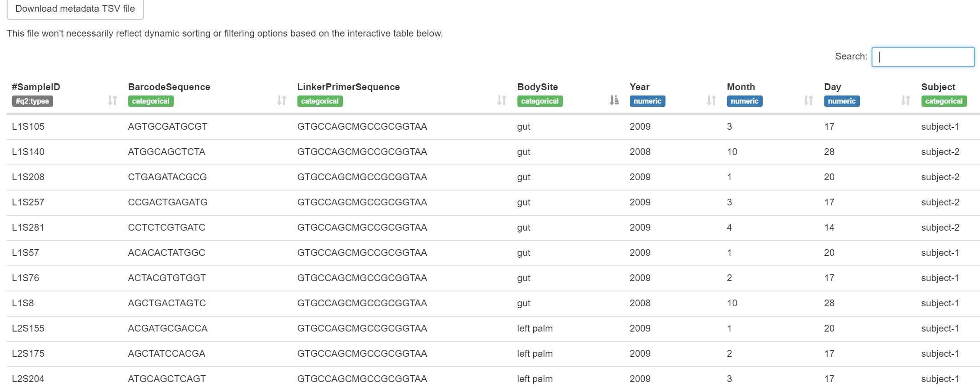Click numeric badge under Day
This screenshot has height=391, width=980.
tap(841, 101)
